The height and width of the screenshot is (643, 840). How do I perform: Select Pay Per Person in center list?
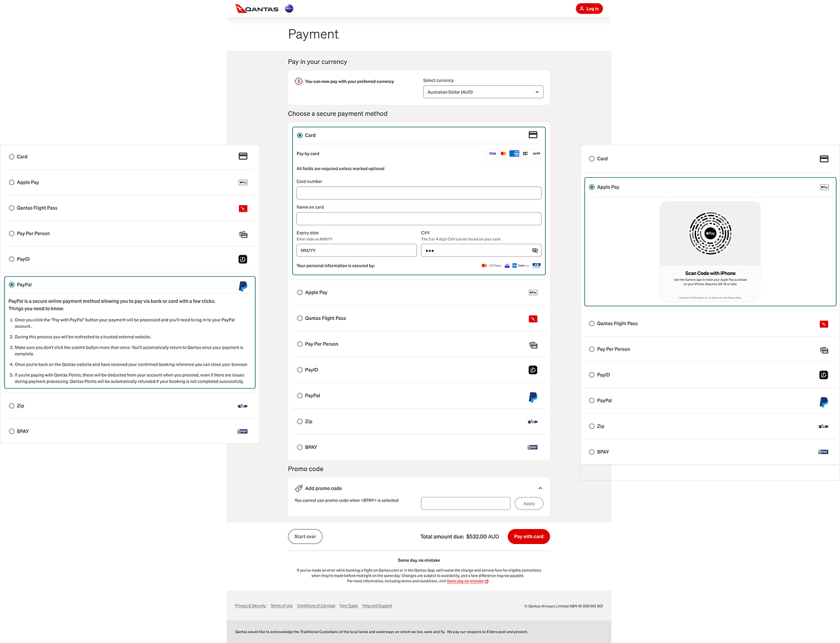point(300,344)
